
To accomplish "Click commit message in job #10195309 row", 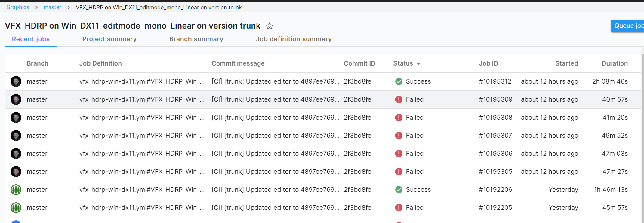I will point(276,99).
